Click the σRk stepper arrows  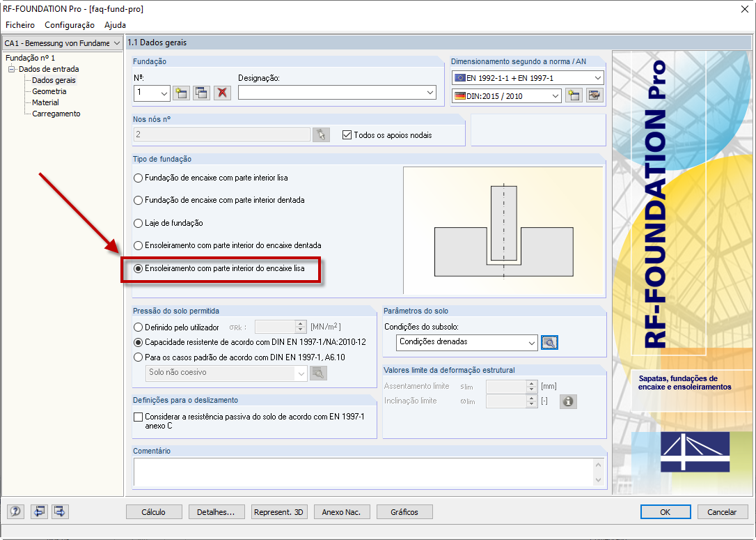301,327
